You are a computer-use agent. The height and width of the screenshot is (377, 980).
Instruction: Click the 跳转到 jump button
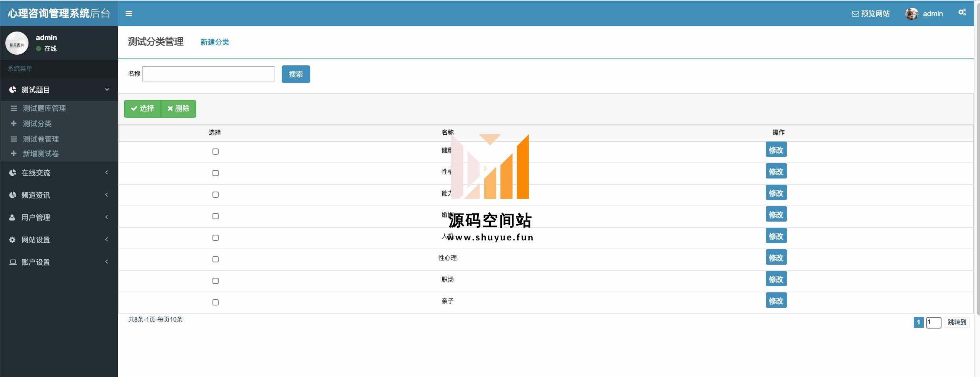pos(957,322)
